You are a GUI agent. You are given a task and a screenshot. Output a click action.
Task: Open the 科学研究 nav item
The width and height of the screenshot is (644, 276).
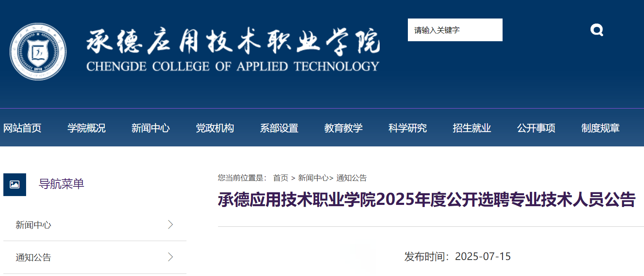coord(407,128)
